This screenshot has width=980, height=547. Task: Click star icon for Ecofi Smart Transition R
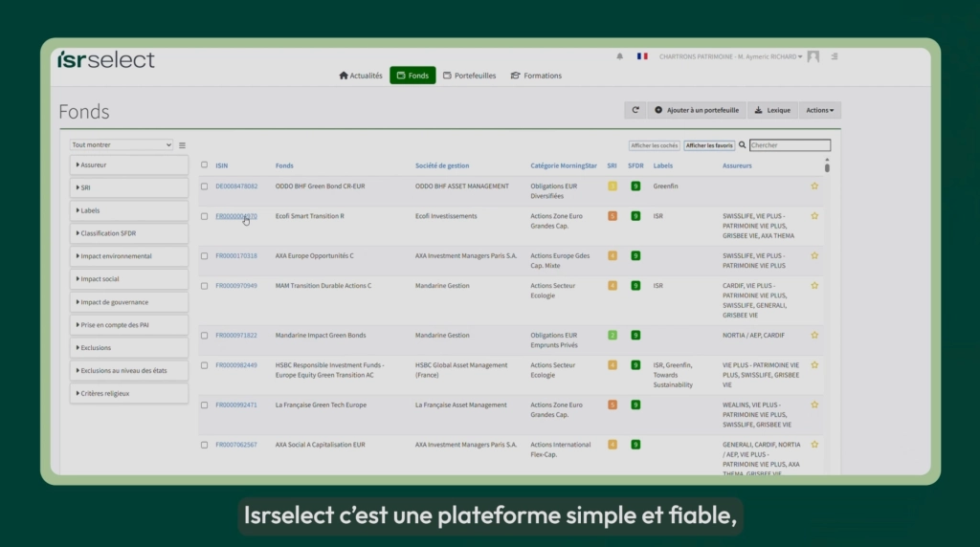(814, 216)
